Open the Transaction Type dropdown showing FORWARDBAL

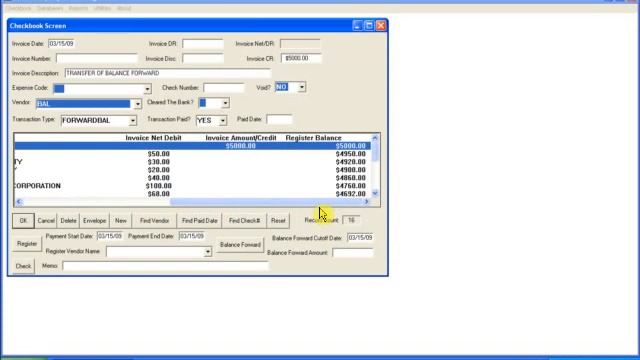pyautogui.click(x=133, y=121)
